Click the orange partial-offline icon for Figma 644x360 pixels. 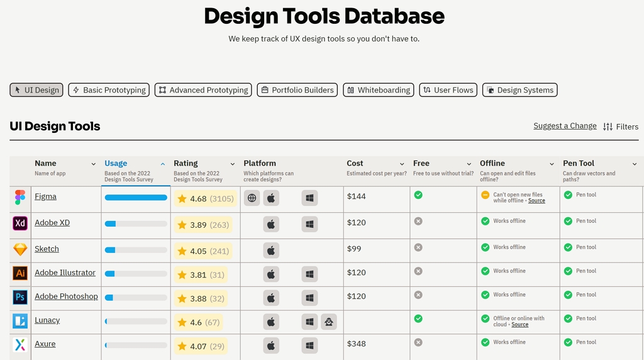click(x=485, y=195)
